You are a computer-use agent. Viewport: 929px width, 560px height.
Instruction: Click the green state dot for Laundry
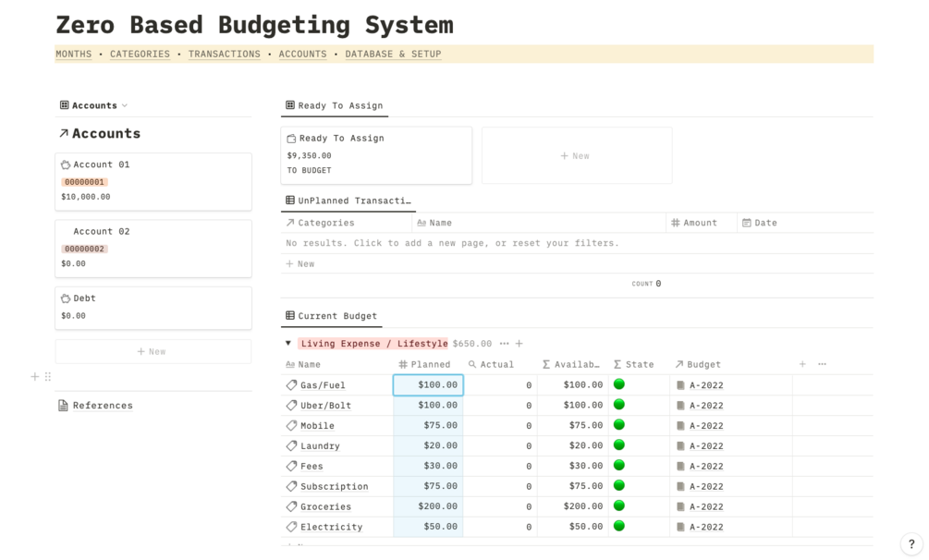(x=619, y=445)
